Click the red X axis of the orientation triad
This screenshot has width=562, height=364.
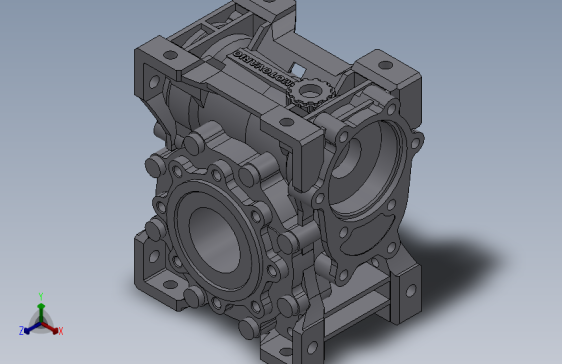50,327
